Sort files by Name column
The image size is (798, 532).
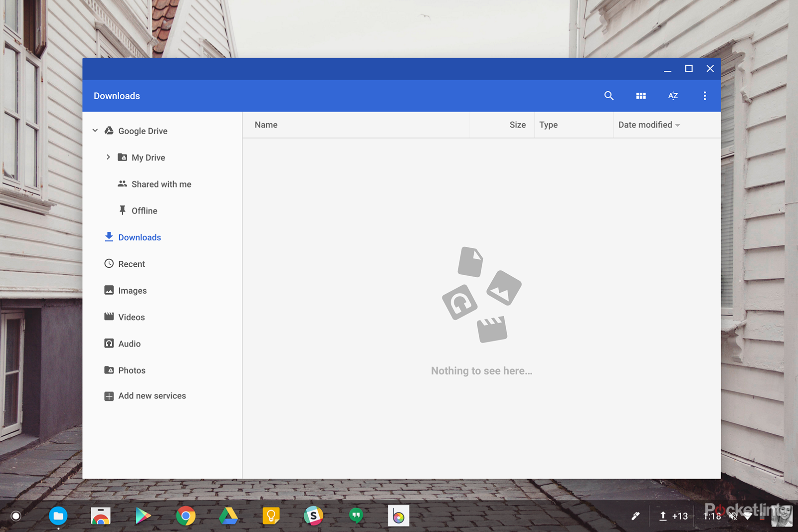tap(266, 125)
